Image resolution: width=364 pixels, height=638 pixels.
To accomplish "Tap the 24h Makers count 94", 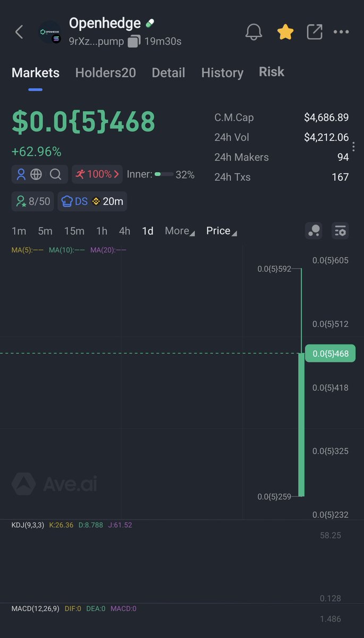I will point(343,157).
